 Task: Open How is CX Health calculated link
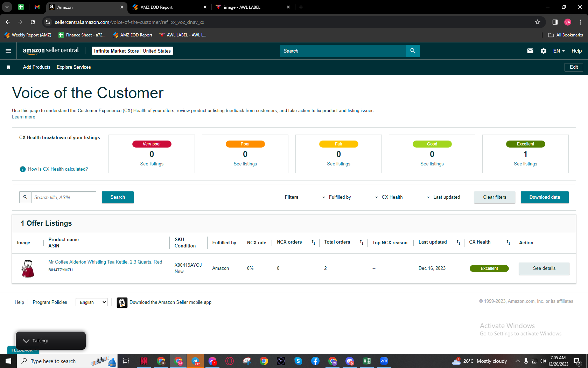pos(58,169)
